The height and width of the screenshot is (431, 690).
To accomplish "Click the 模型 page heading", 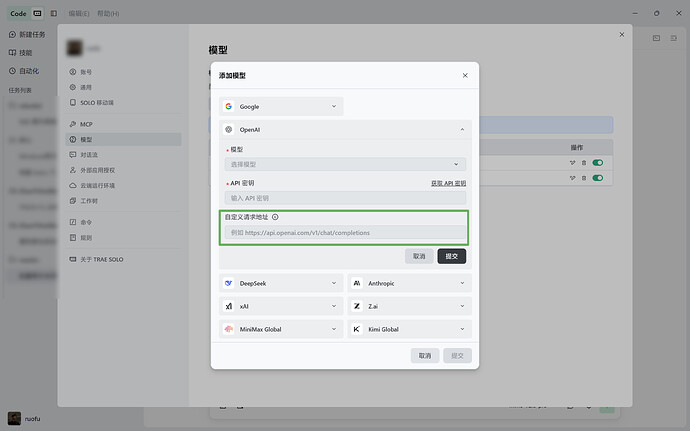I will pos(218,50).
